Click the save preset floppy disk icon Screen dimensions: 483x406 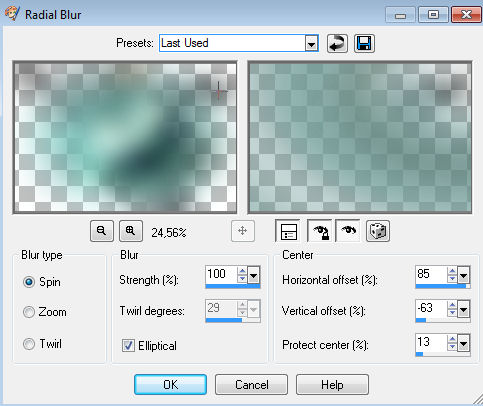click(x=364, y=43)
